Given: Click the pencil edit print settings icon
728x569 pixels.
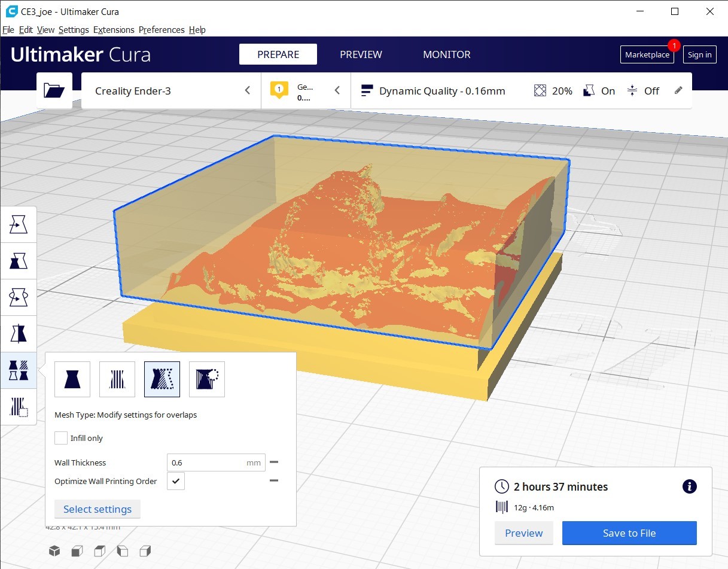Looking at the screenshot, I should [x=678, y=90].
